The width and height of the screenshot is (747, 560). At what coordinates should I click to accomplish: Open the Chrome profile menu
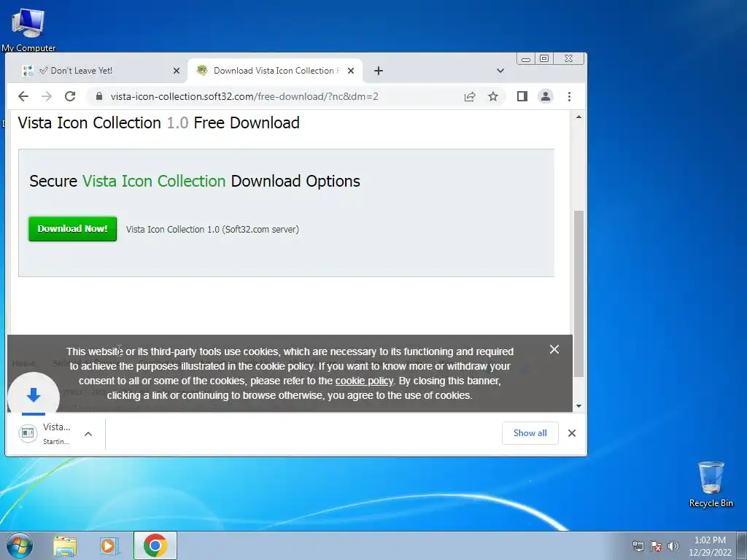(x=546, y=97)
